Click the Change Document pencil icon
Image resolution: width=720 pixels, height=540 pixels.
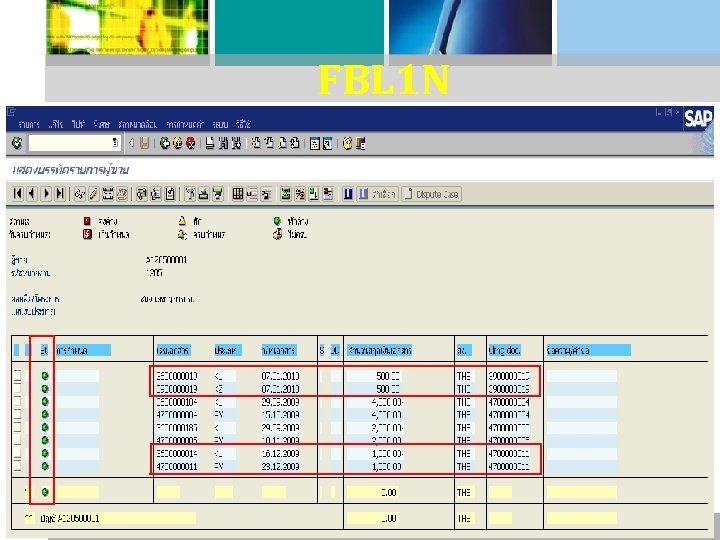pos(94,194)
